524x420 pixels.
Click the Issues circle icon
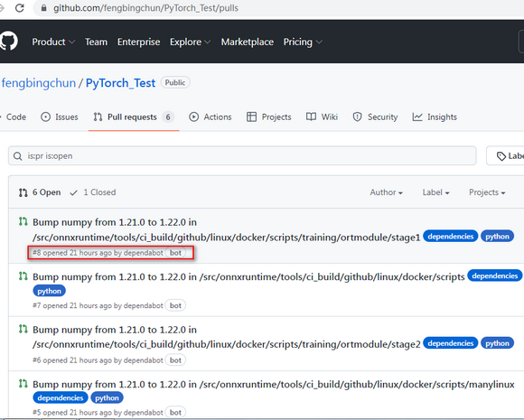(45, 117)
